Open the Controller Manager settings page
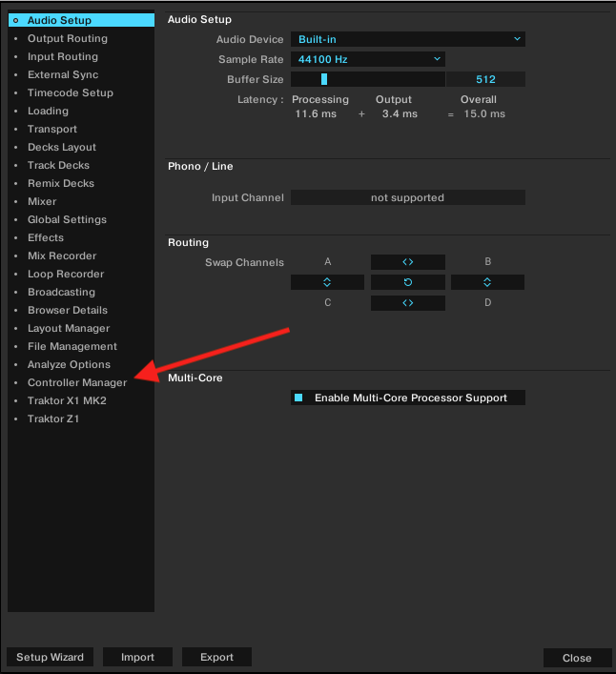Image resolution: width=616 pixels, height=674 pixels. 76,382
